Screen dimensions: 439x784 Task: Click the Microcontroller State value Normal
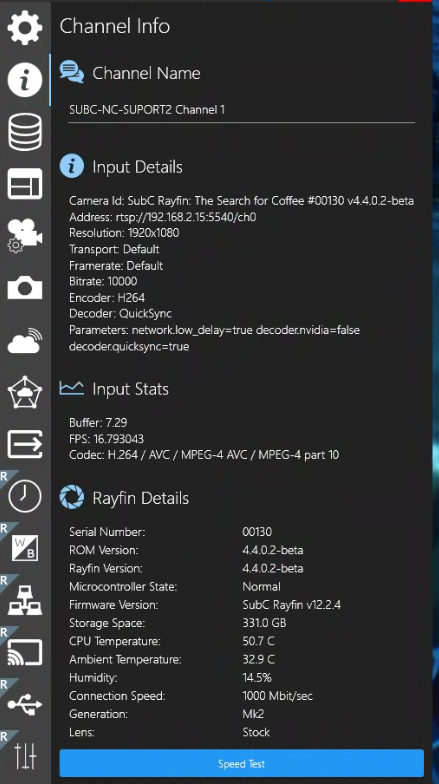point(262,586)
